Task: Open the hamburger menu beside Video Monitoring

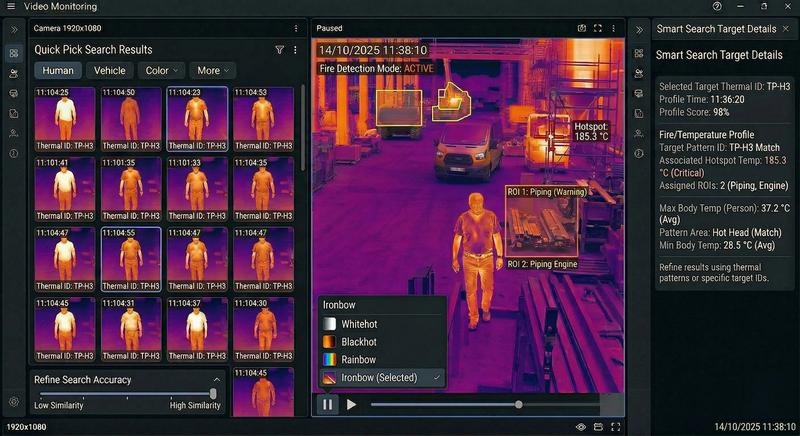Action: pyautogui.click(x=11, y=7)
